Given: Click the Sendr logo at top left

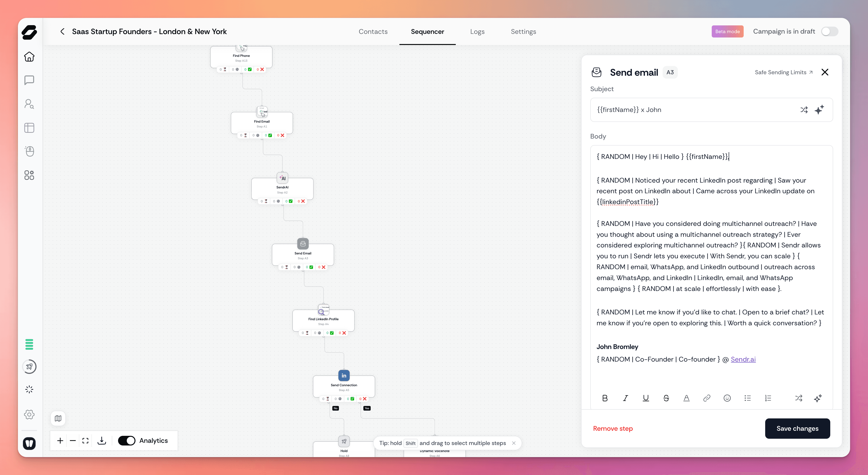Looking at the screenshot, I should [29, 32].
